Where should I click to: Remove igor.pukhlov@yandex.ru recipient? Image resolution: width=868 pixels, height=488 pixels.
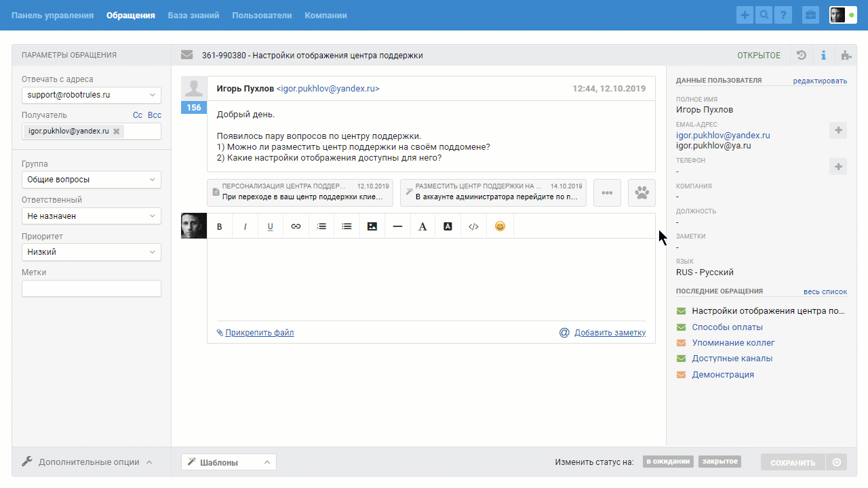(x=116, y=131)
